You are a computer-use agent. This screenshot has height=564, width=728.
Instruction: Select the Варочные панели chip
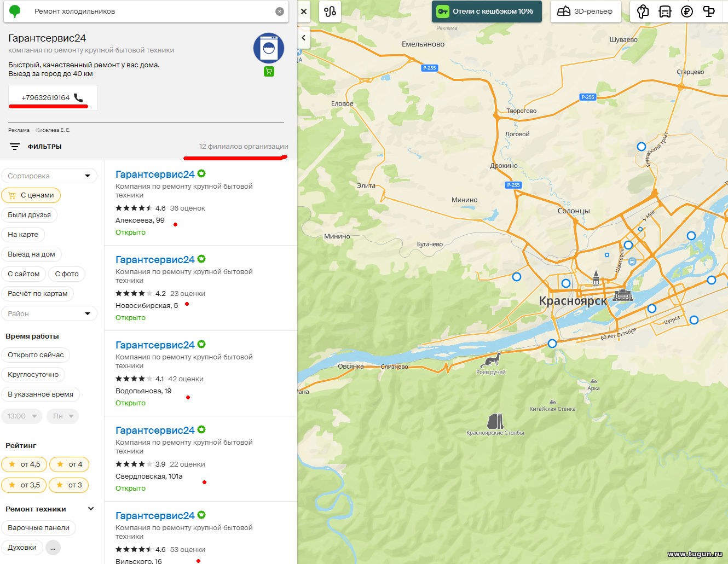[39, 528]
